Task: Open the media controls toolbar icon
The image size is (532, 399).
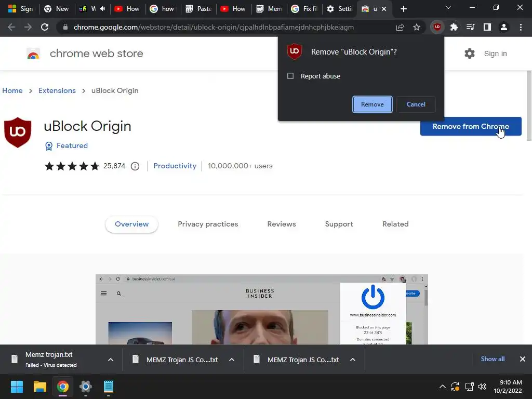Action: (470, 27)
